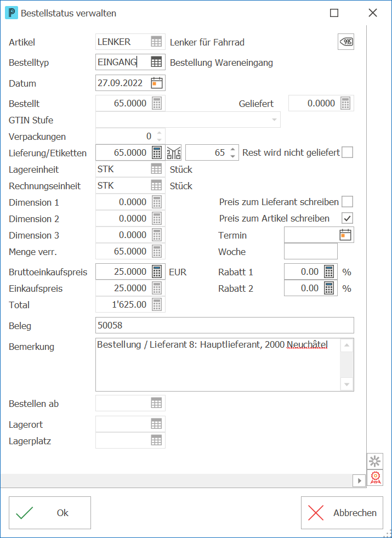Open calculator for Dimension 3
The width and height of the screenshot is (392, 538).
(157, 235)
